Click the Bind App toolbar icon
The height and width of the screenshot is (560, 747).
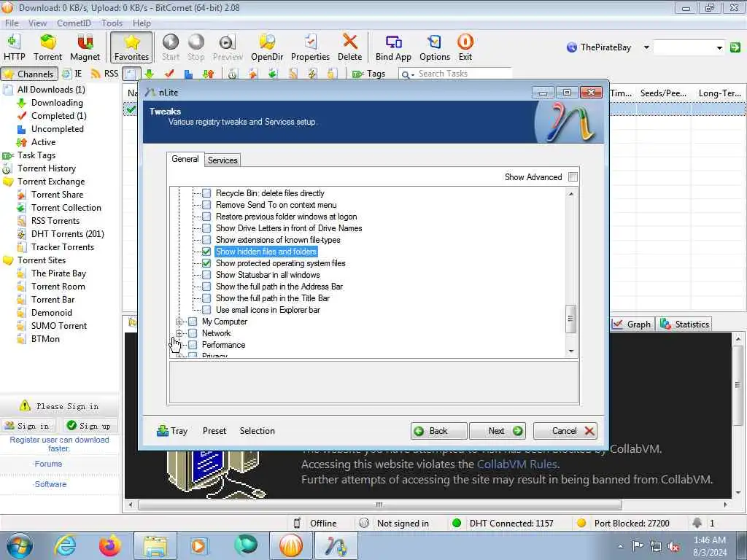click(393, 47)
